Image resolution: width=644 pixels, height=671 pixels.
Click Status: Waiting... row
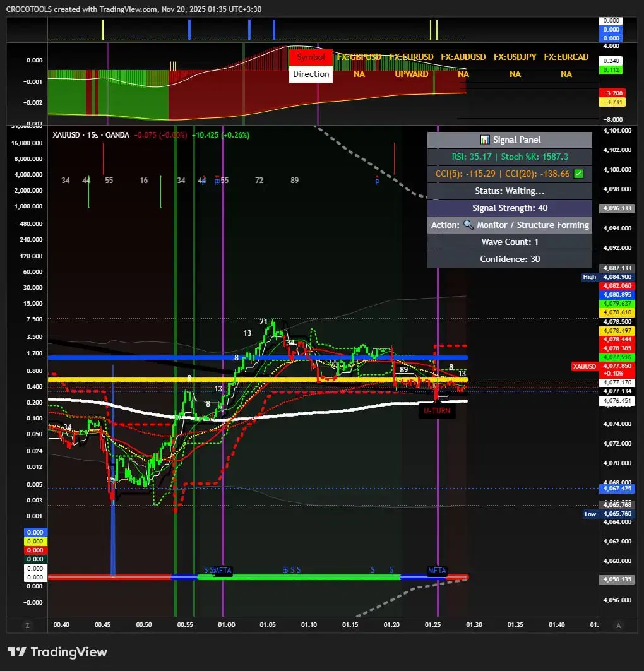coord(510,191)
